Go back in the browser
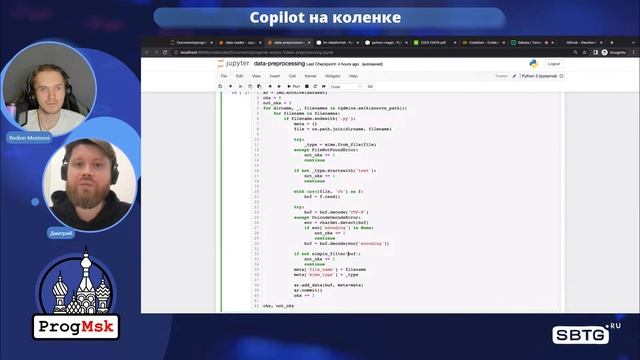 (x=147, y=52)
